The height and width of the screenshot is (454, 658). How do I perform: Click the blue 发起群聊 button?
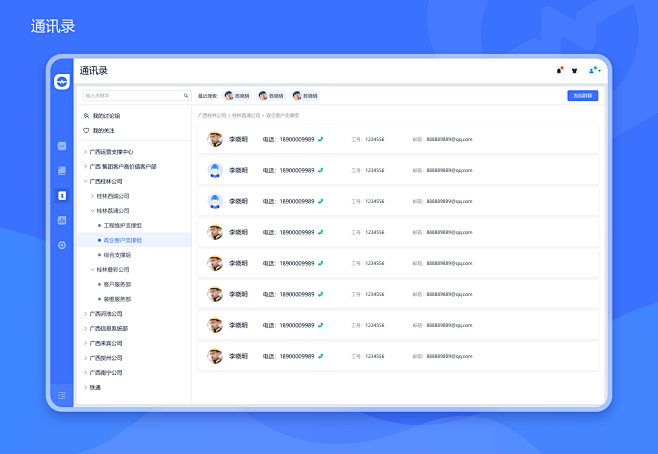582,96
